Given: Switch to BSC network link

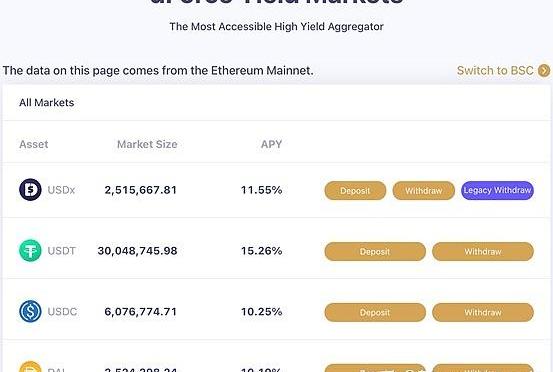Looking at the screenshot, I should [495, 71].
